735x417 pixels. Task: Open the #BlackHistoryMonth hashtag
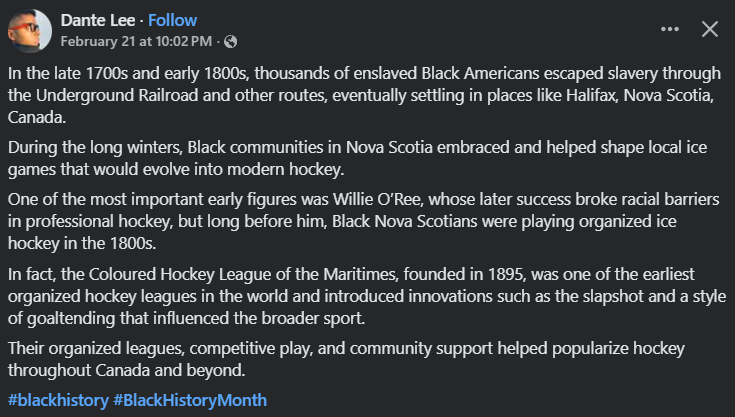tap(190, 399)
